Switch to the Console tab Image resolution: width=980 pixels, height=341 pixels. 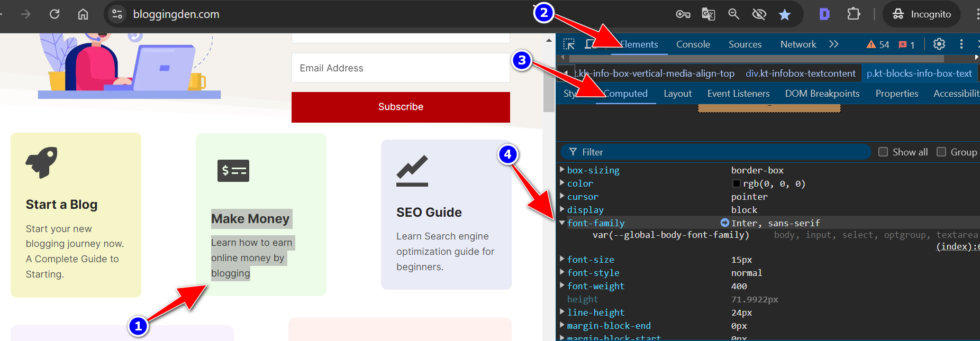pos(693,44)
